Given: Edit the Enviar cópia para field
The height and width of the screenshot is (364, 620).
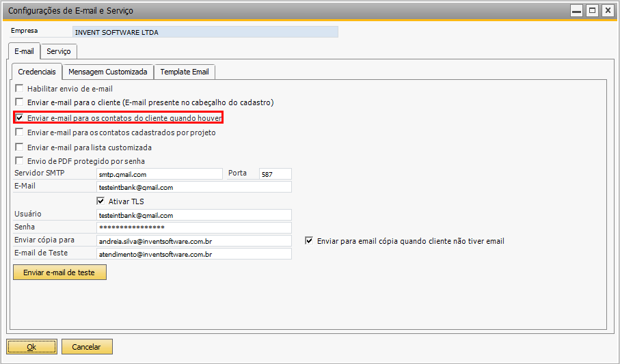Looking at the screenshot, I should pyautogui.click(x=193, y=240).
